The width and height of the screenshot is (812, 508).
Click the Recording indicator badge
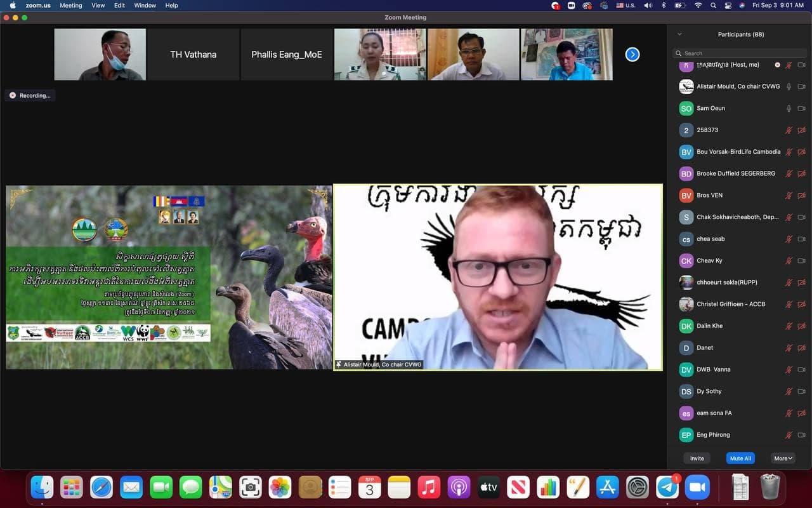[30, 95]
